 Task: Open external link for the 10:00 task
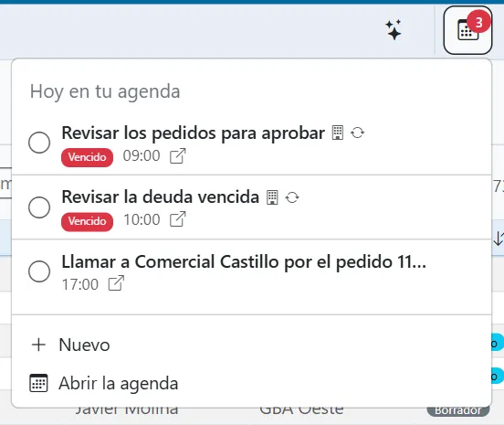178,219
